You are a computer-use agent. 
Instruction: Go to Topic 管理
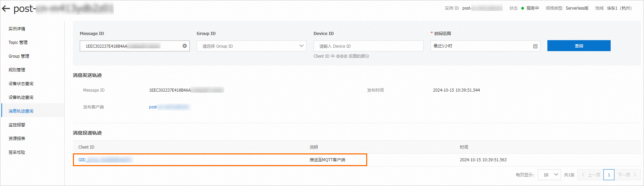18,43
